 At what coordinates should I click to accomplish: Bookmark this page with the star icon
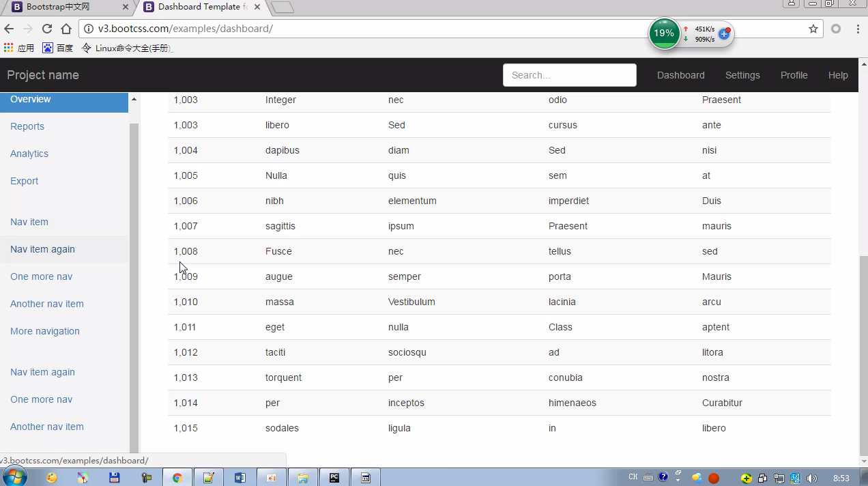coord(813,29)
